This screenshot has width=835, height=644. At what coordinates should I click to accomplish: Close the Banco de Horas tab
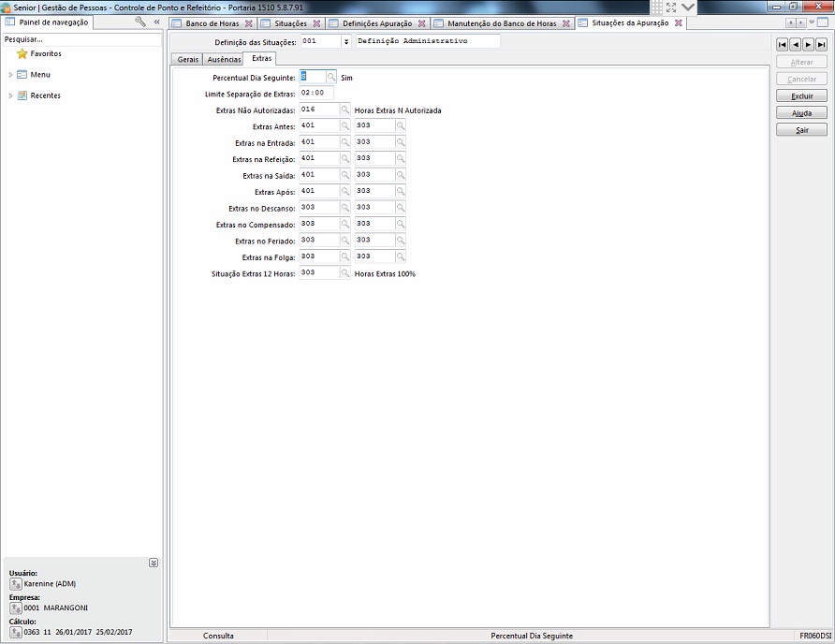point(248,23)
